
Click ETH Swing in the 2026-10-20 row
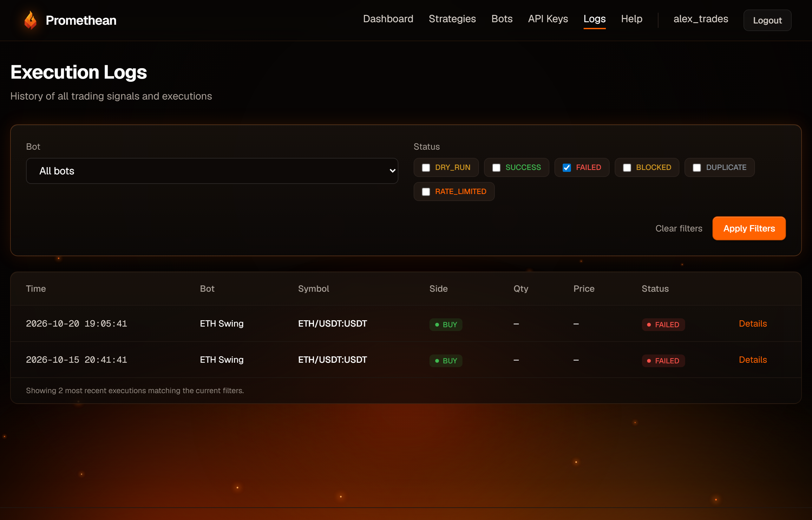[x=222, y=323]
